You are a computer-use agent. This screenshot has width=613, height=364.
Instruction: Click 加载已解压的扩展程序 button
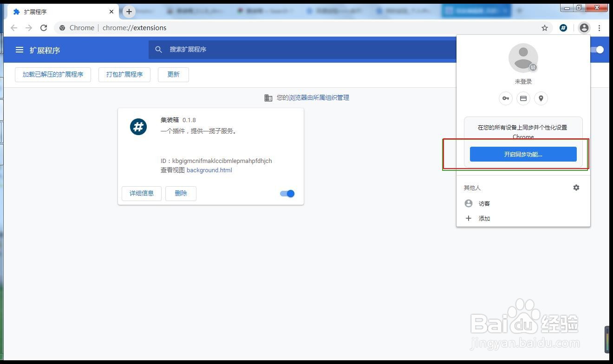[53, 74]
